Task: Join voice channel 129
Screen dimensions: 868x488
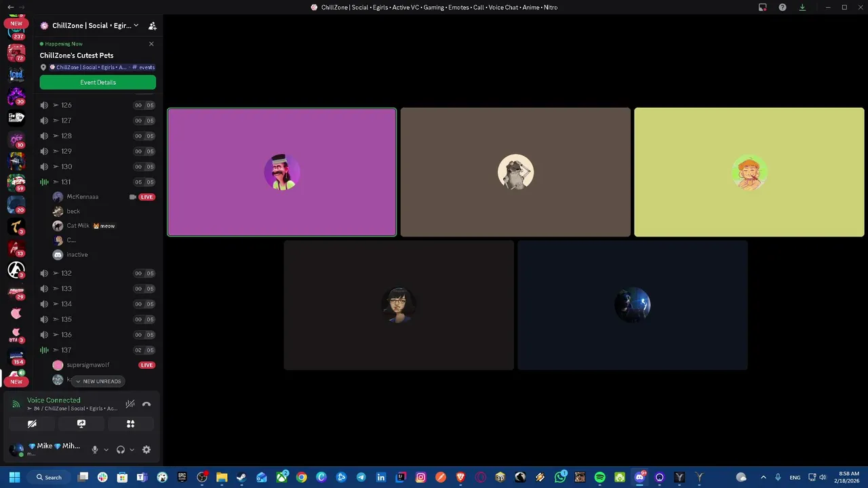Action: (98, 151)
